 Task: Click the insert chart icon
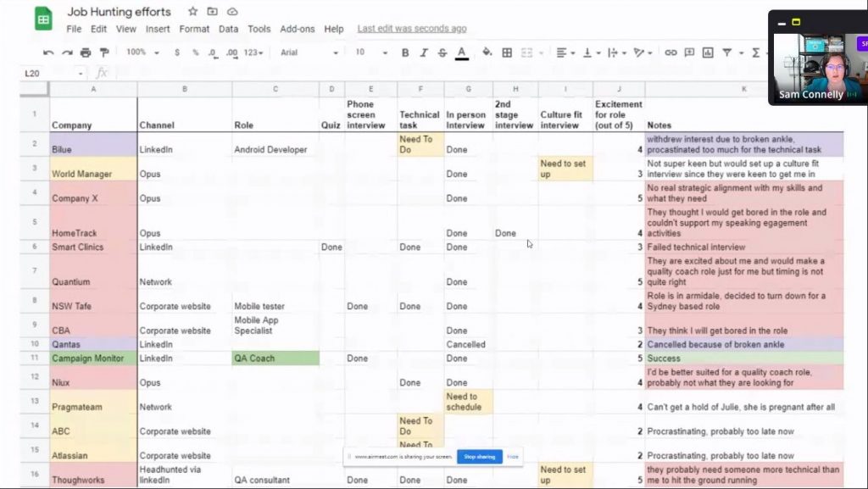pos(709,53)
